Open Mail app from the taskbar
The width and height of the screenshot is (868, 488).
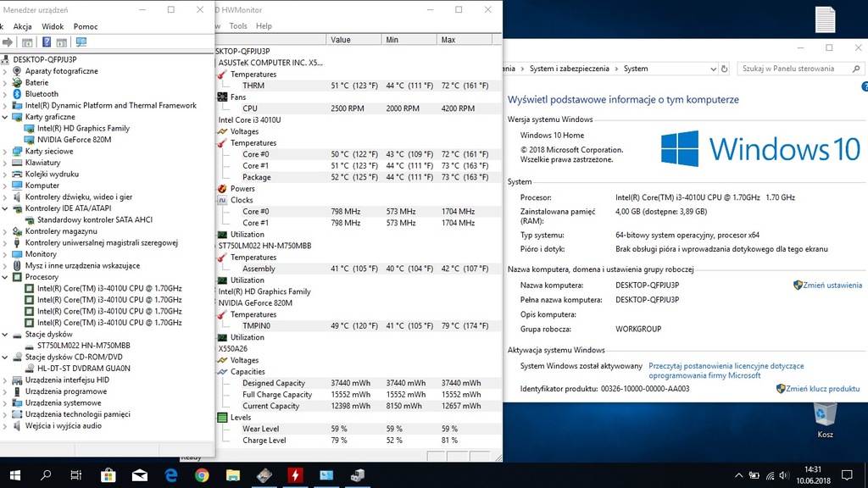(x=140, y=475)
